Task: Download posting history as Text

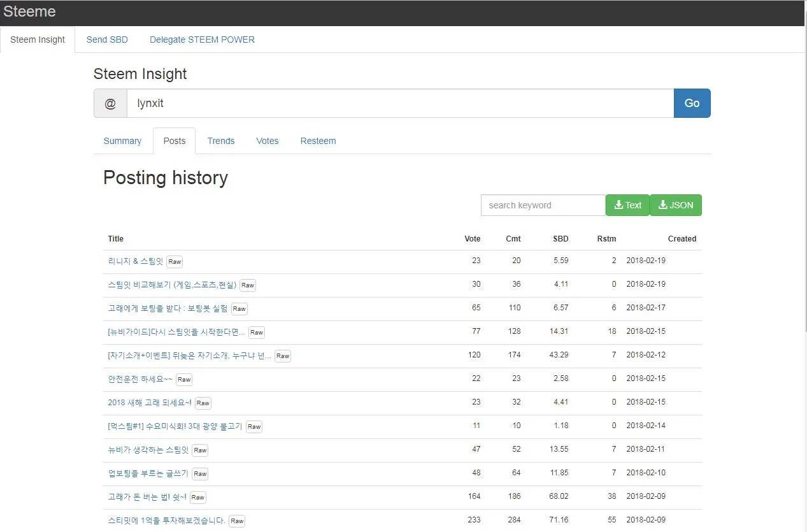Action: point(627,205)
